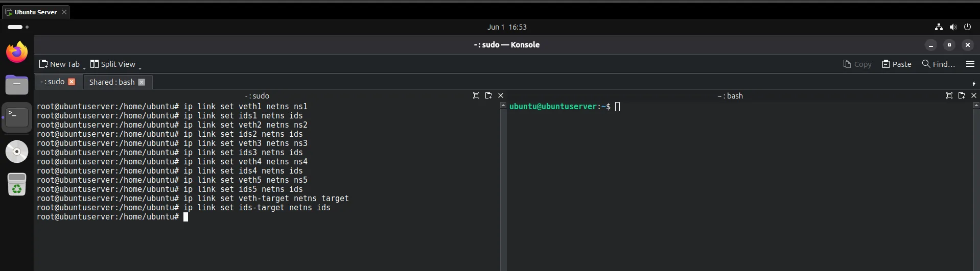
Task: Maximize the sudo split pane
Action: click(476, 95)
